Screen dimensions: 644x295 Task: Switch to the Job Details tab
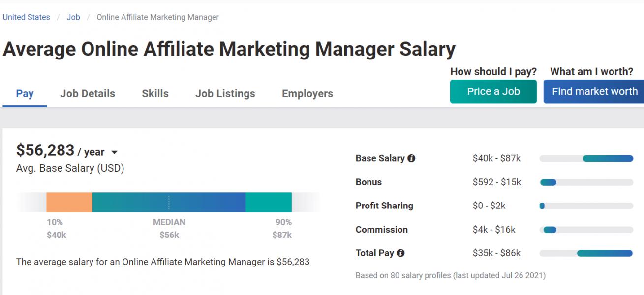tap(88, 94)
